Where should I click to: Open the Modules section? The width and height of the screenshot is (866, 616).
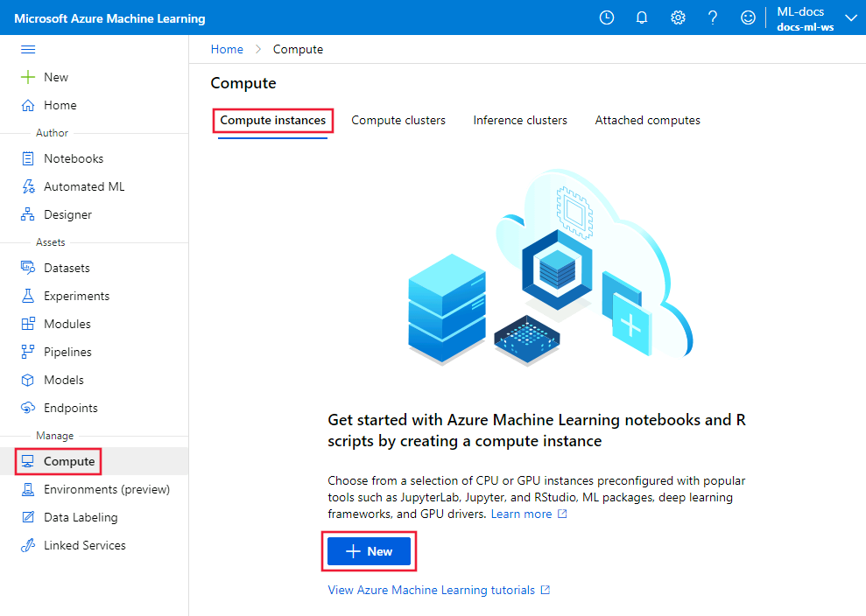point(66,324)
